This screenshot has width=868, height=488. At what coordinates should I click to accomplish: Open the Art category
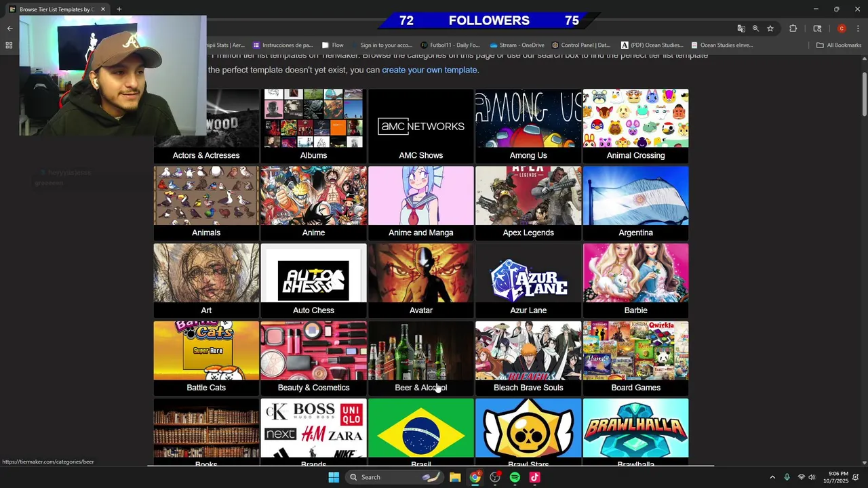tap(206, 281)
